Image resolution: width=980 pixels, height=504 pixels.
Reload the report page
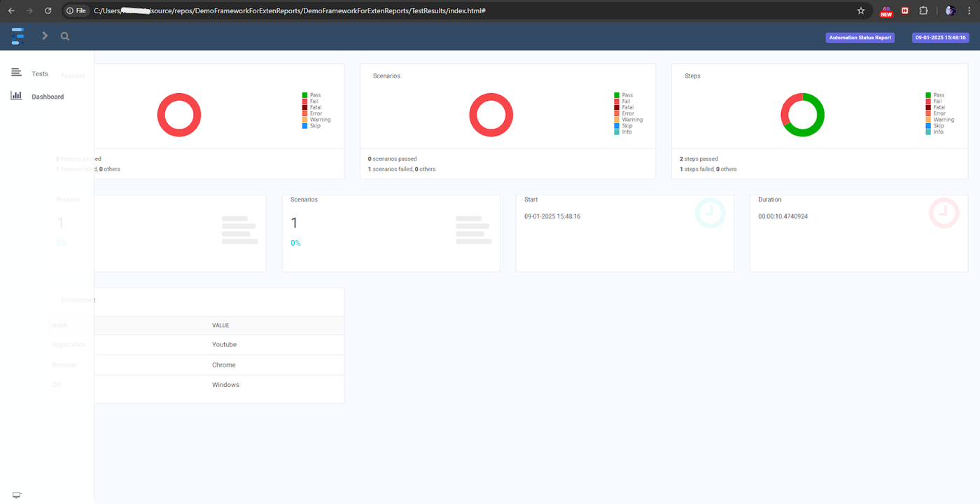pos(48,10)
